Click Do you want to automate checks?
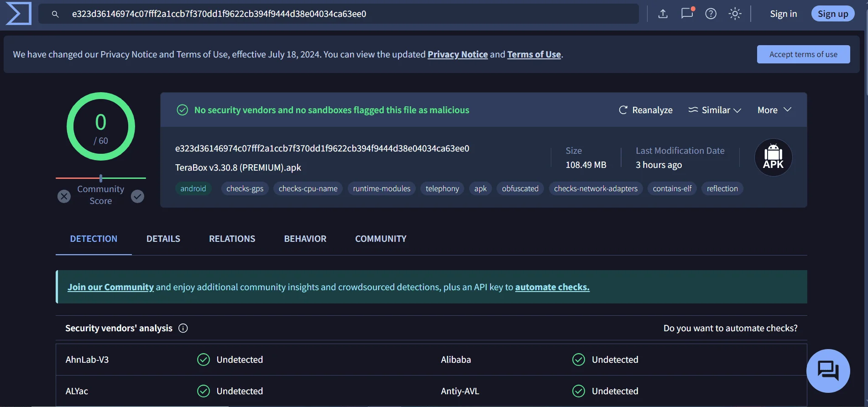 click(730, 328)
